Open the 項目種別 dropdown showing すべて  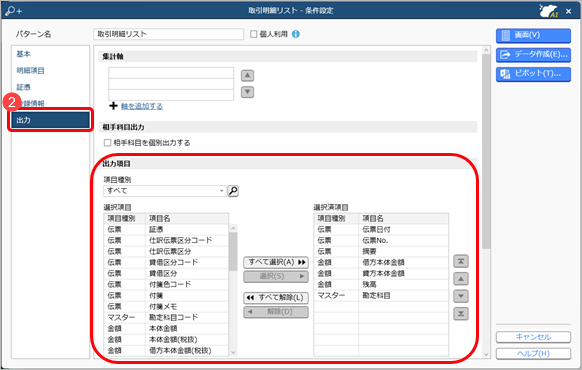pos(165,191)
